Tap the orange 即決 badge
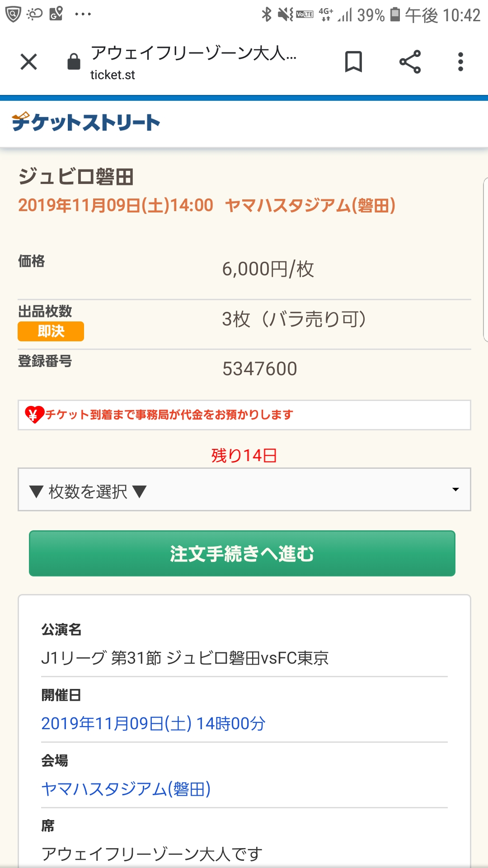This screenshot has height=868, width=488. 51,331
